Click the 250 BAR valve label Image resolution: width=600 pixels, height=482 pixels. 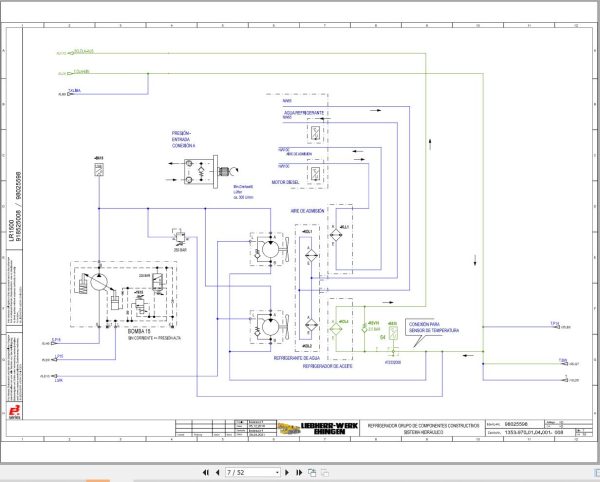click(180, 250)
